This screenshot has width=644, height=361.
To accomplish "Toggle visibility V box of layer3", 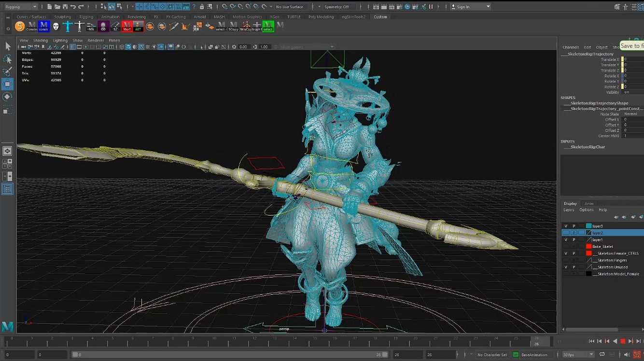I will tap(566, 226).
